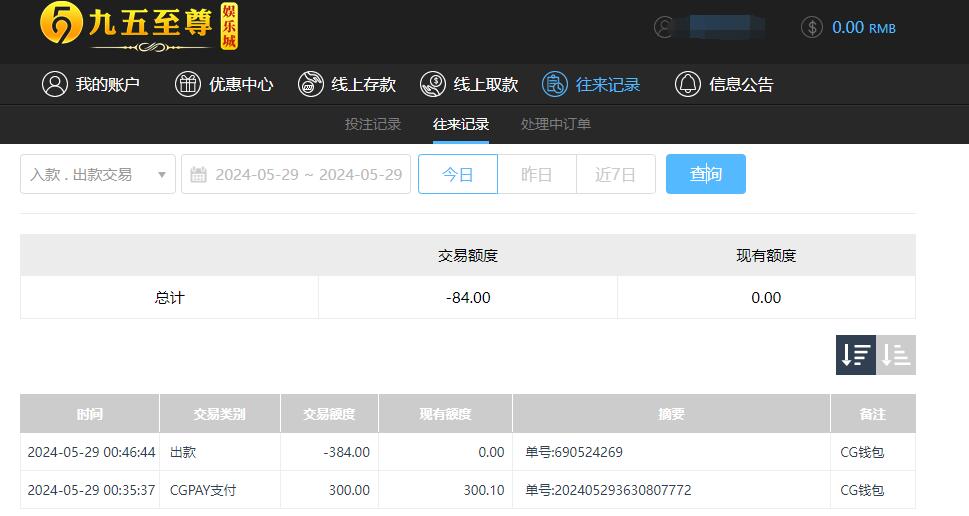Viewport: 969px width, 516px height.
Task: Open 优惠中心 menu item
Action: coord(224,84)
